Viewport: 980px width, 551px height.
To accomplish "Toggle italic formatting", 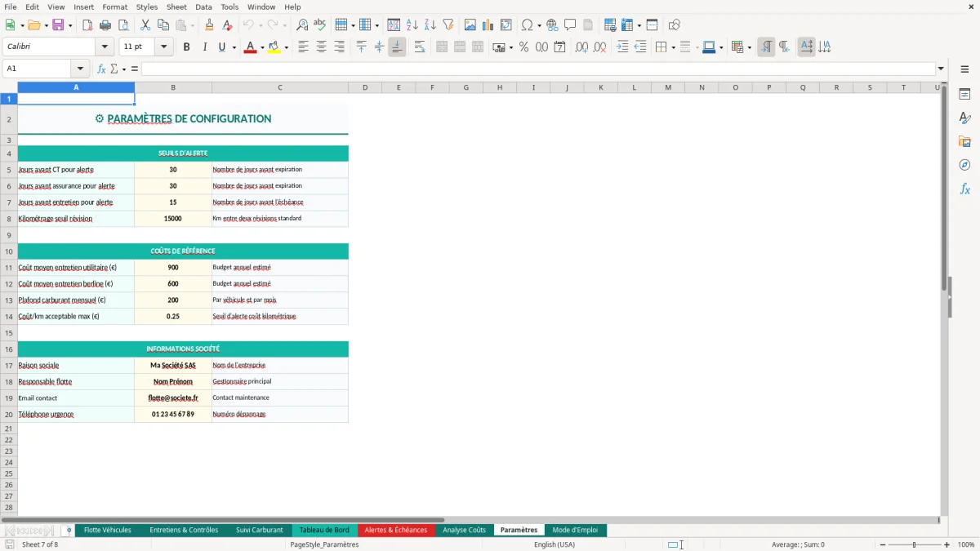I will click(x=204, y=47).
